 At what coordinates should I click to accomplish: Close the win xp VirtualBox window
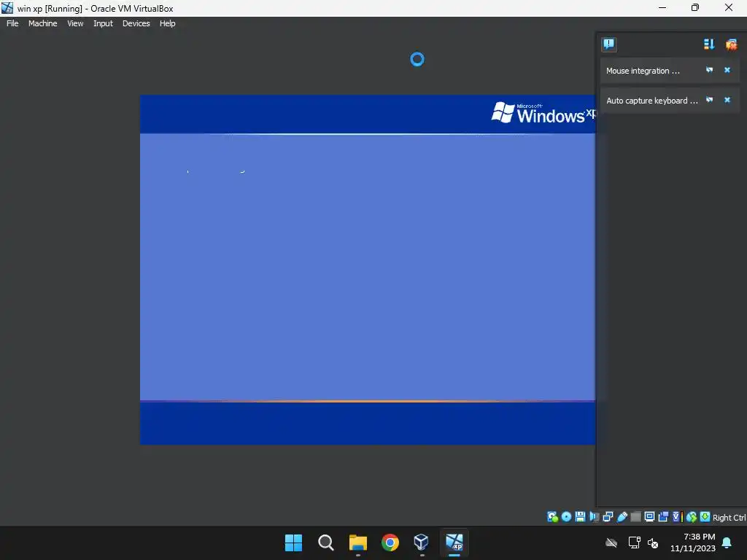pyautogui.click(x=729, y=7)
